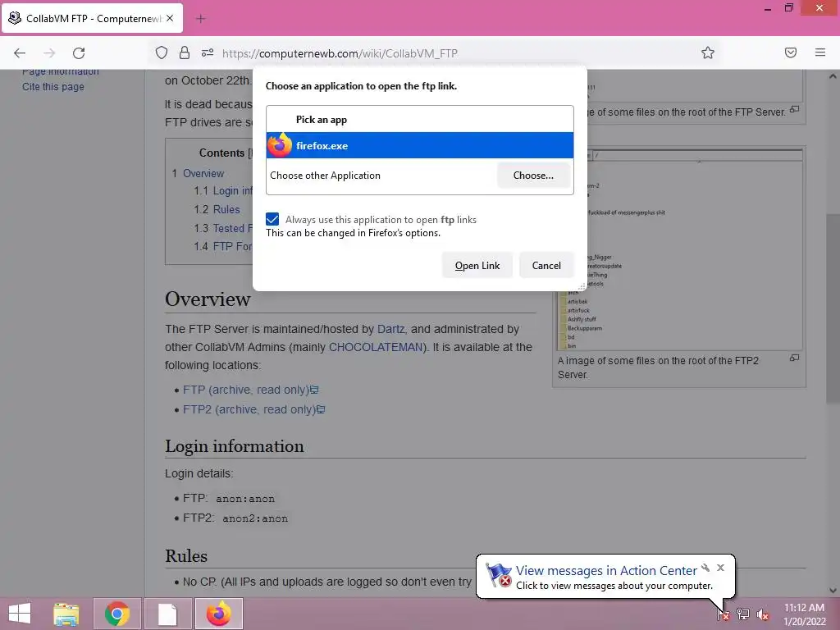840x630 pixels.
Task: Close the CollabVM FTP tab
Action: (170, 18)
